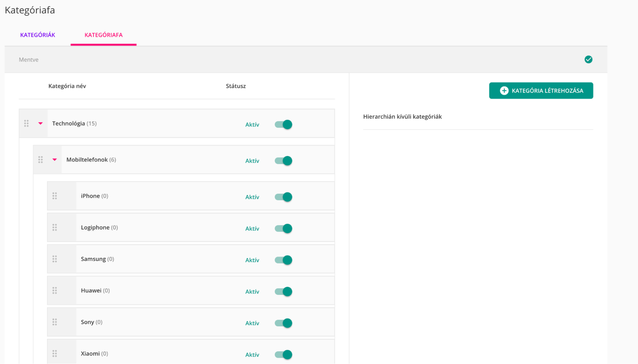Click the drag handle next to iPhone
The height and width of the screenshot is (364, 638).
(x=55, y=196)
